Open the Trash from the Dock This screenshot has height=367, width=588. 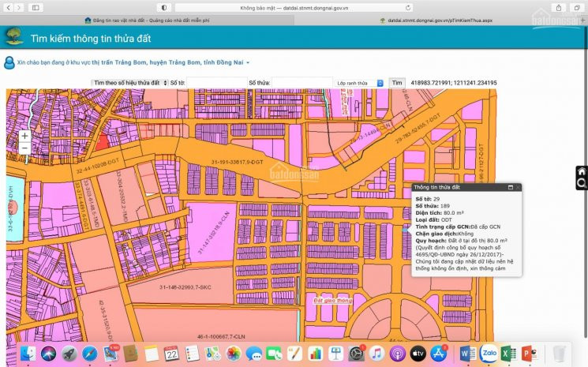(x=559, y=354)
